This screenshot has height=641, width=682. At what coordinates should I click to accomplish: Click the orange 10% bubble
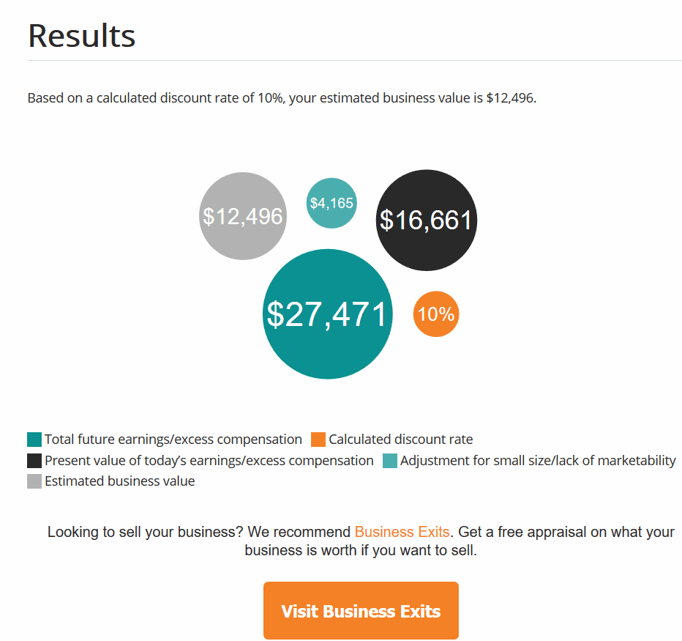[x=436, y=314]
